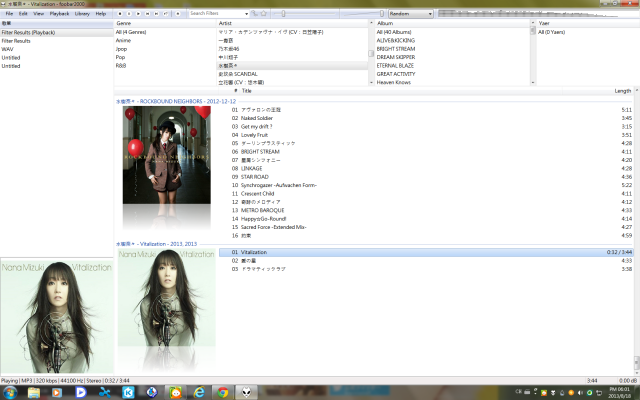
Task: Select BRIGHT STREAM album in filter
Action: (x=452, y=49)
